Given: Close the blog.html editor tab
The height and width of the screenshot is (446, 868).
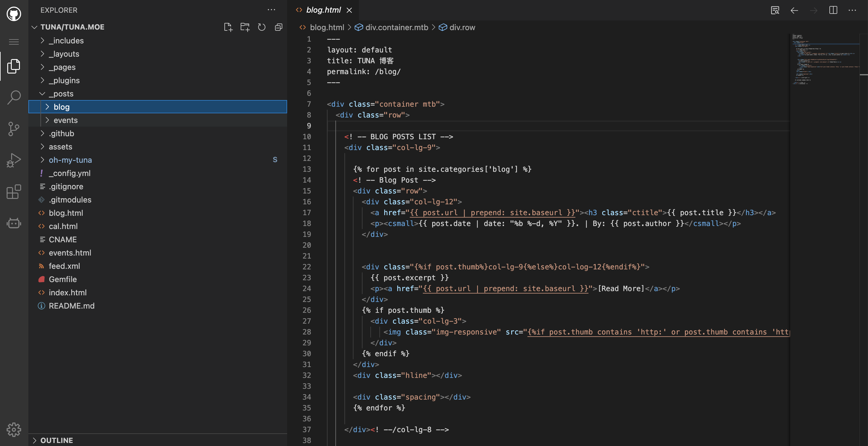Looking at the screenshot, I should click(x=350, y=10).
